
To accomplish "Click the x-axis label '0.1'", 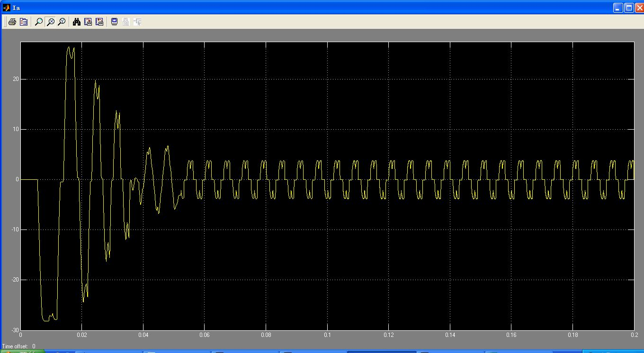I will [327, 335].
